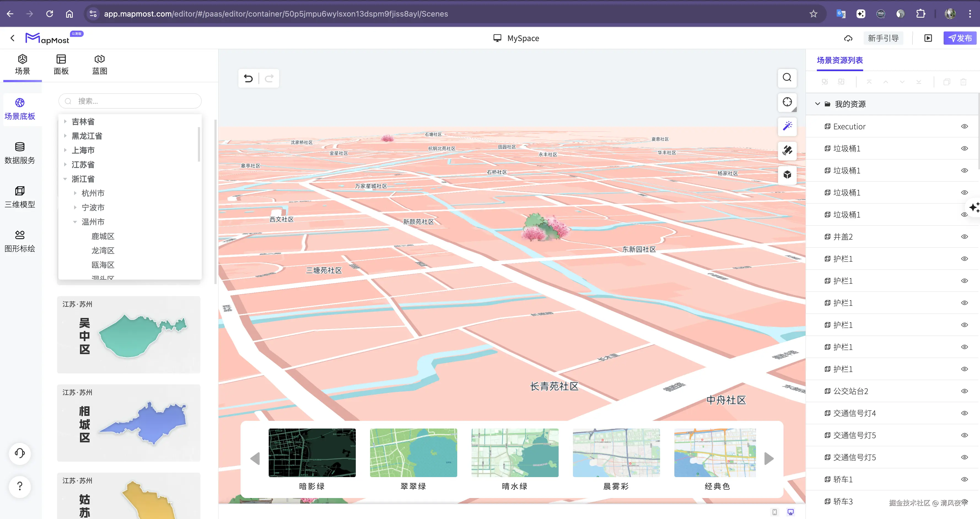Image resolution: width=980 pixels, height=519 pixels.
Task: Hide the Executior resource layer
Action: (964, 126)
